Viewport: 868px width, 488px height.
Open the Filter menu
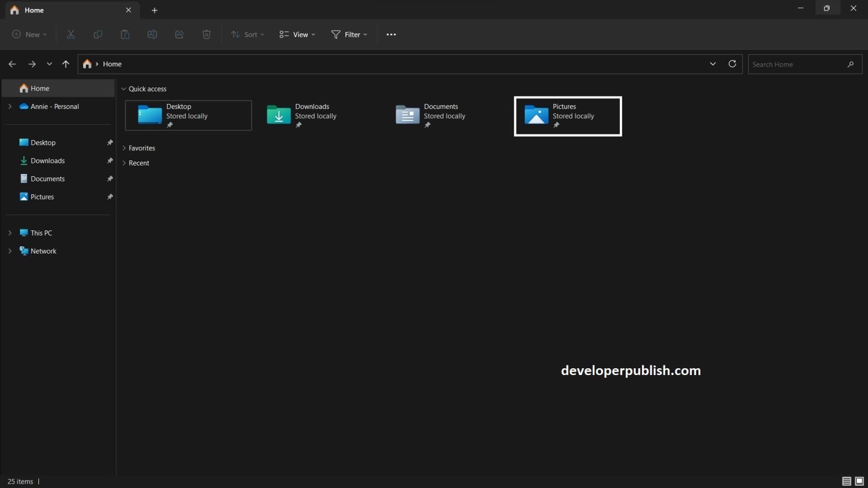(x=349, y=34)
